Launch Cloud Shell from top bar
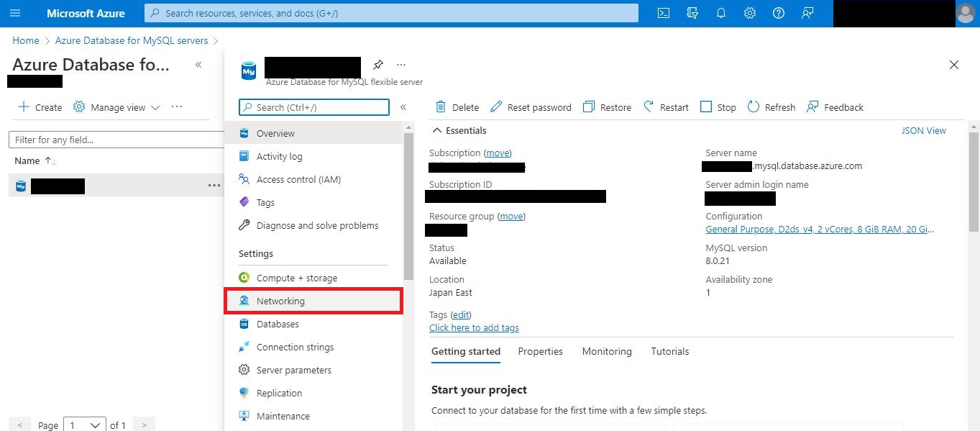The image size is (980, 431). point(664,13)
